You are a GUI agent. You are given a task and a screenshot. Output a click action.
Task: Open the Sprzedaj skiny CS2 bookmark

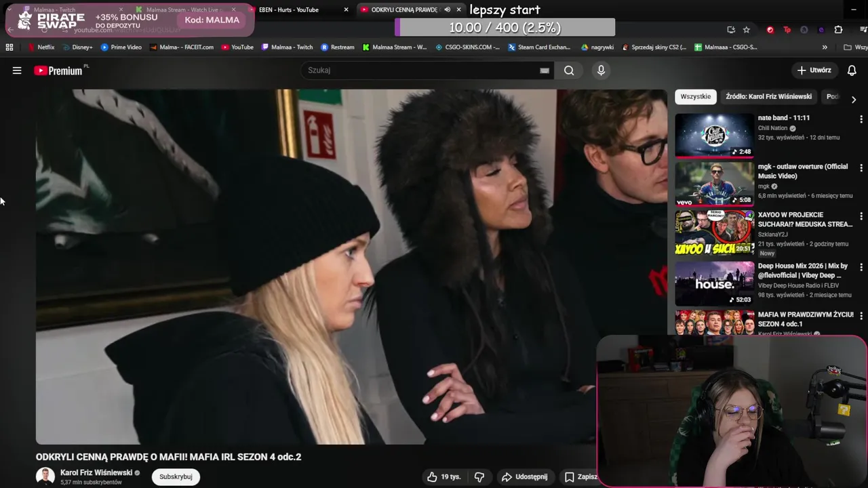coord(654,47)
